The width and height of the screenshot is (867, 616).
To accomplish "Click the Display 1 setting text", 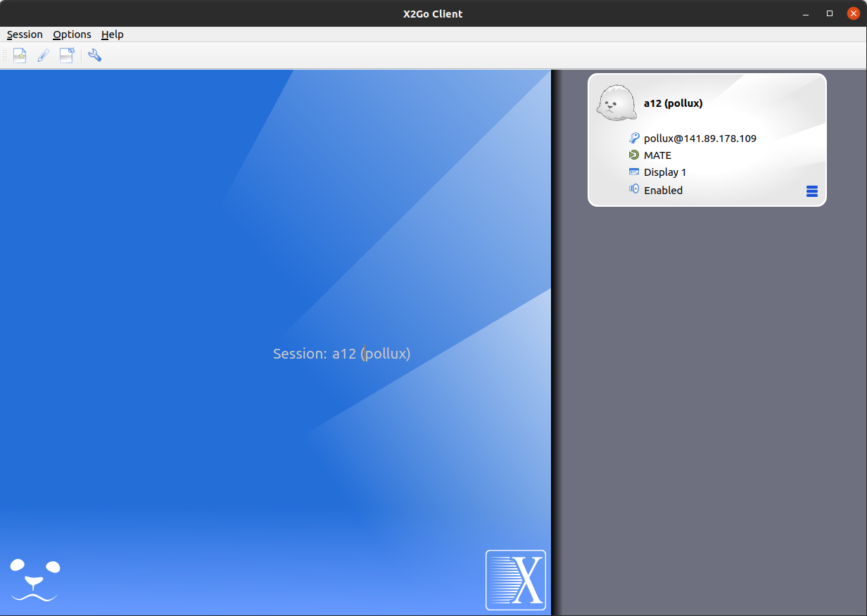I will [664, 172].
